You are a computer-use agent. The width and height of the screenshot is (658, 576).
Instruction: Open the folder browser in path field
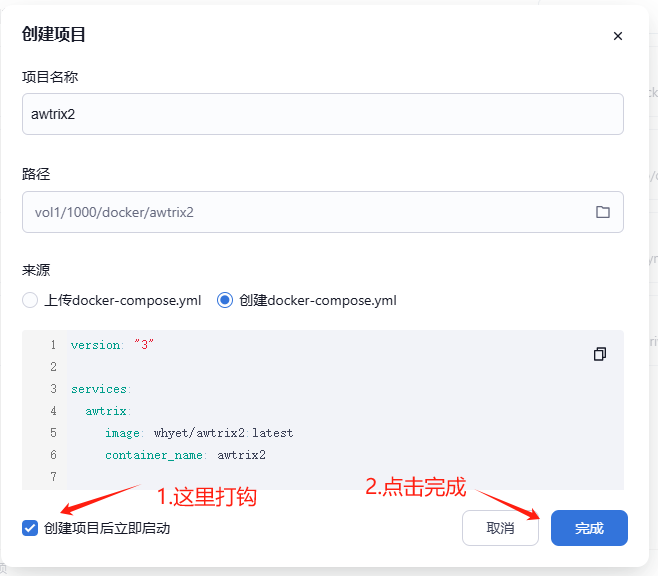click(603, 212)
